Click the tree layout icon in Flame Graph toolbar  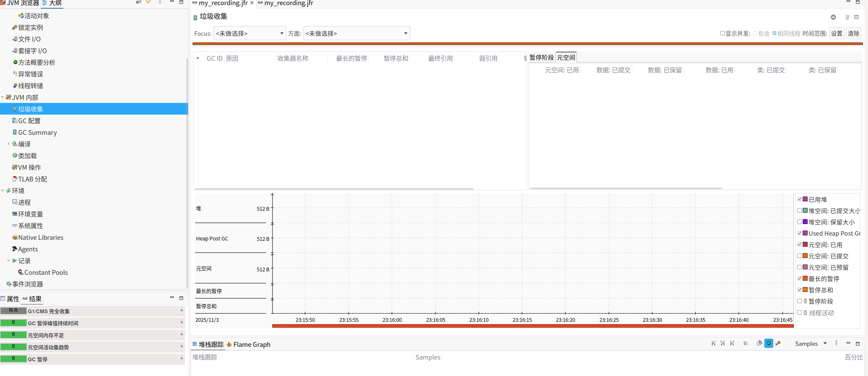pos(746,343)
